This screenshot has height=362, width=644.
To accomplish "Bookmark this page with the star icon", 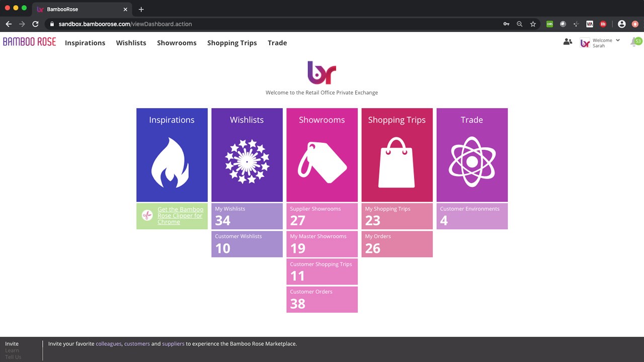I will 533,24.
